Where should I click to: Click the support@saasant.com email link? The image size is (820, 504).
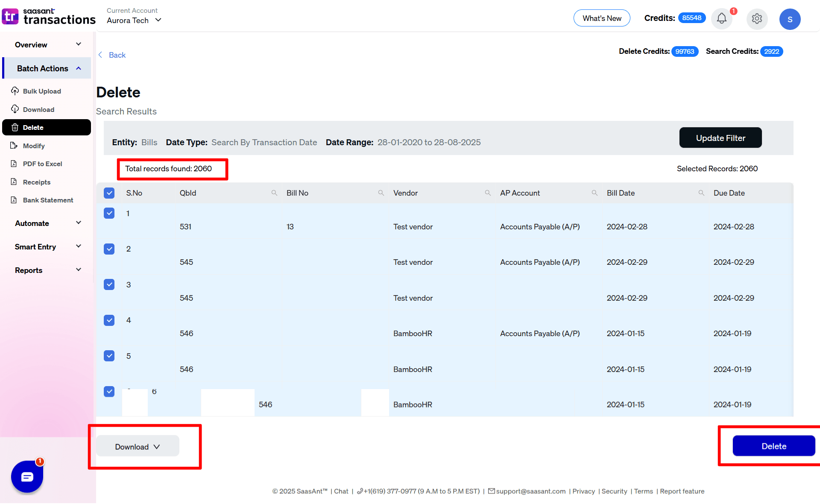531,491
